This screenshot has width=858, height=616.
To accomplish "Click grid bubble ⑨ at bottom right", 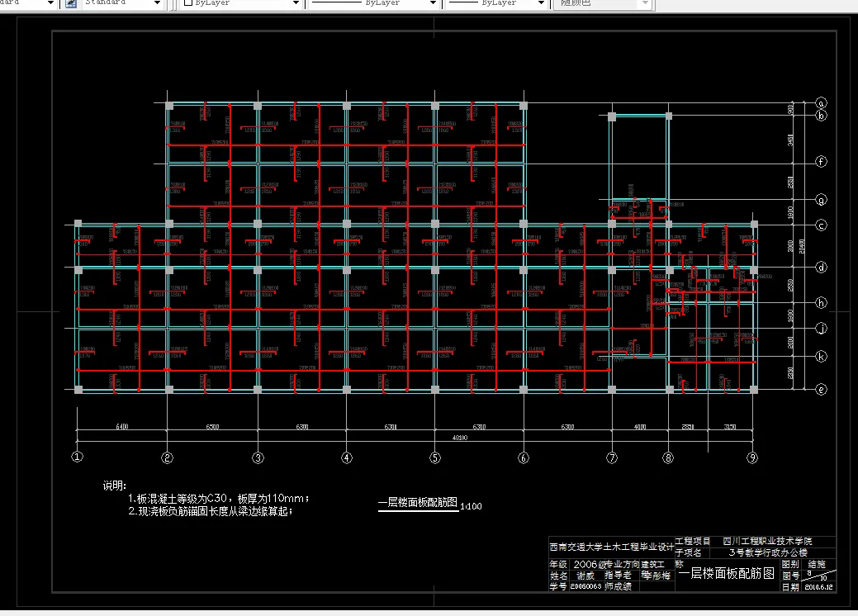I will [752, 456].
